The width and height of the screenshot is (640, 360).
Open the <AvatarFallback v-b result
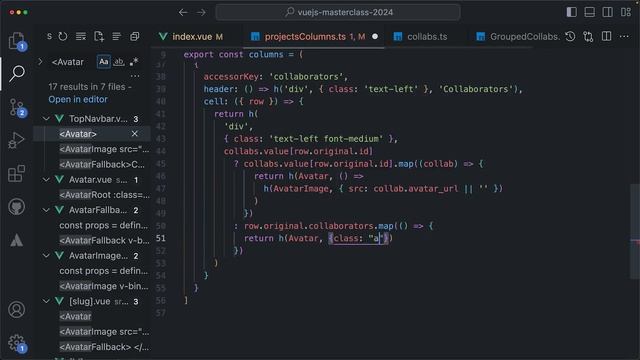tap(92, 240)
